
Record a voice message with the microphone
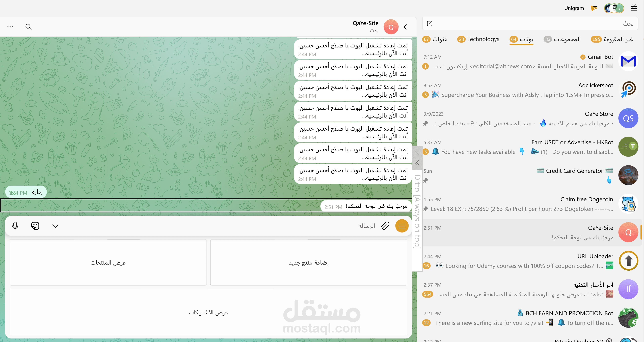point(15,226)
